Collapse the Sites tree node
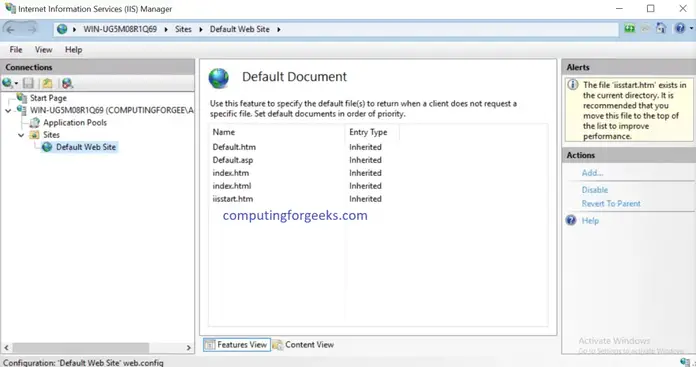Image resolution: width=696 pixels, height=367 pixels. point(21,135)
